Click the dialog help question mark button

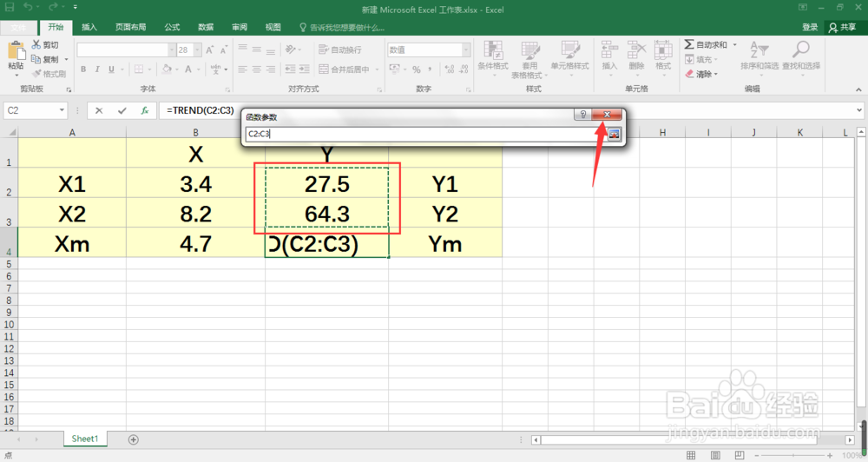coord(583,115)
